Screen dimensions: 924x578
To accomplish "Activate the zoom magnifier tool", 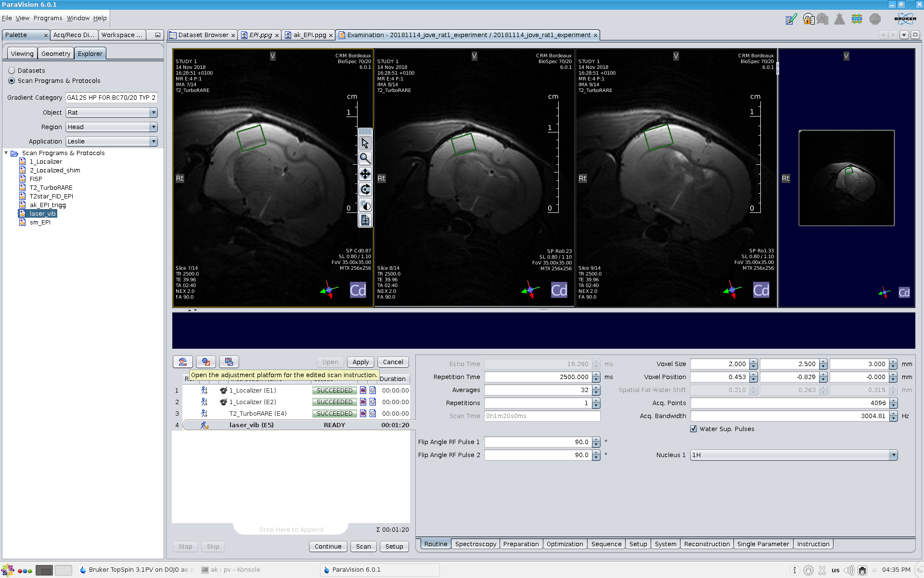I will (365, 158).
